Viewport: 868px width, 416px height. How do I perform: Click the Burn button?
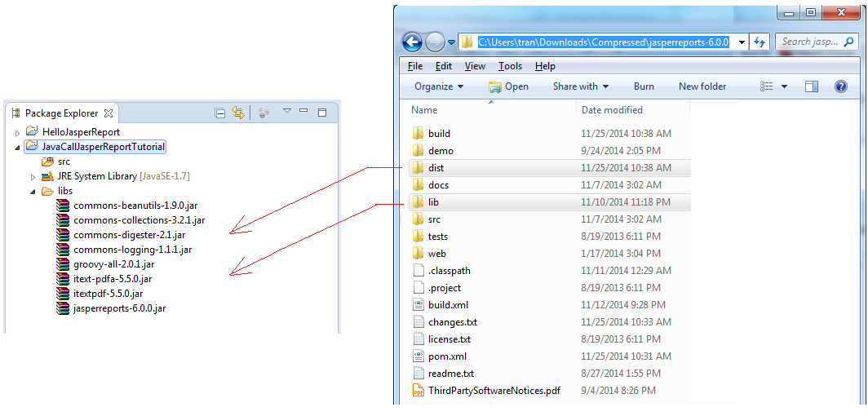(x=644, y=86)
